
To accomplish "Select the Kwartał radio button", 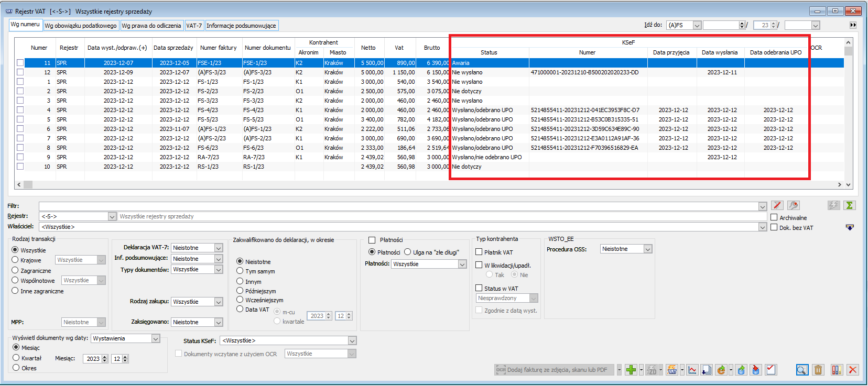I will [16, 358].
